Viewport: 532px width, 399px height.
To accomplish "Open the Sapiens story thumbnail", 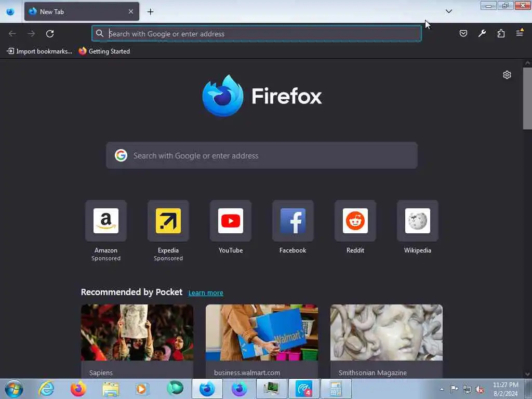I will click(137, 332).
